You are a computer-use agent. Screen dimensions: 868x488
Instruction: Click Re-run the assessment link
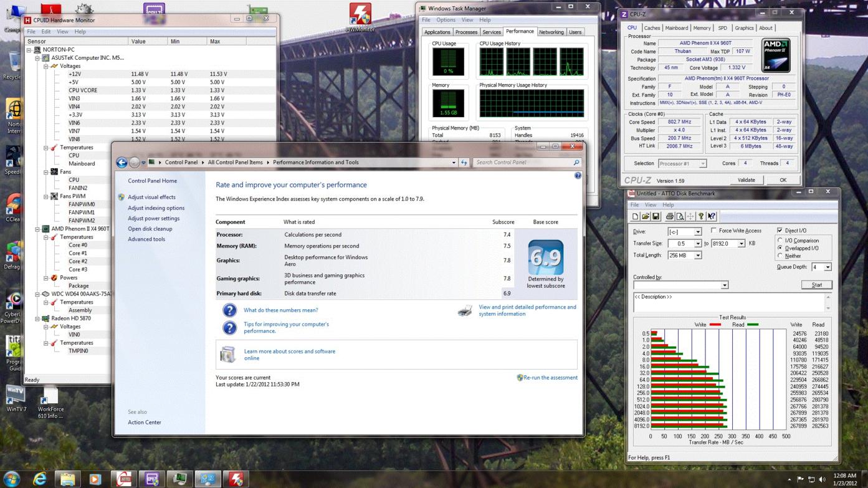click(550, 378)
